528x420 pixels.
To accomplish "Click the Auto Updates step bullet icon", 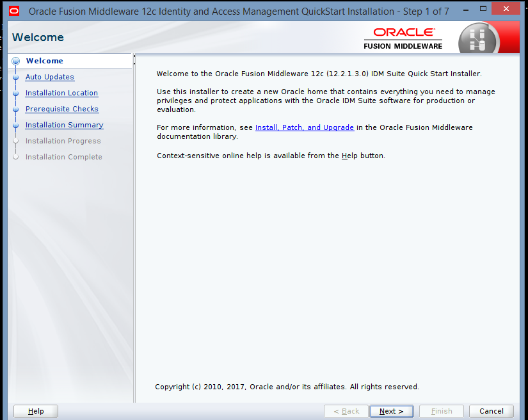I will [15, 77].
